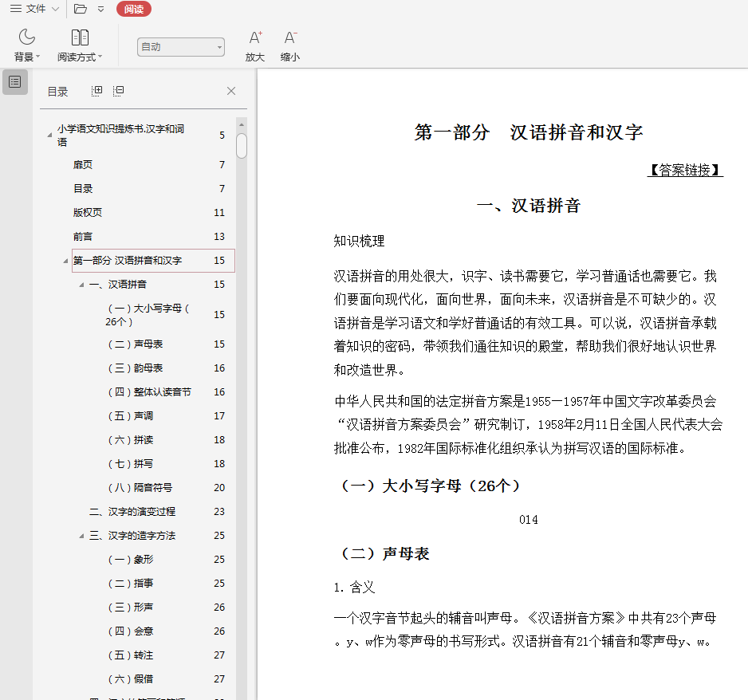Jump to (四)会意 outline entry

pyautogui.click(x=131, y=631)
